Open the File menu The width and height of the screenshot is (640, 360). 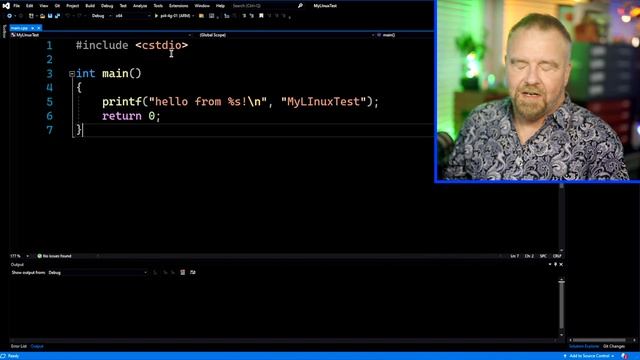[x=17, y=6]
